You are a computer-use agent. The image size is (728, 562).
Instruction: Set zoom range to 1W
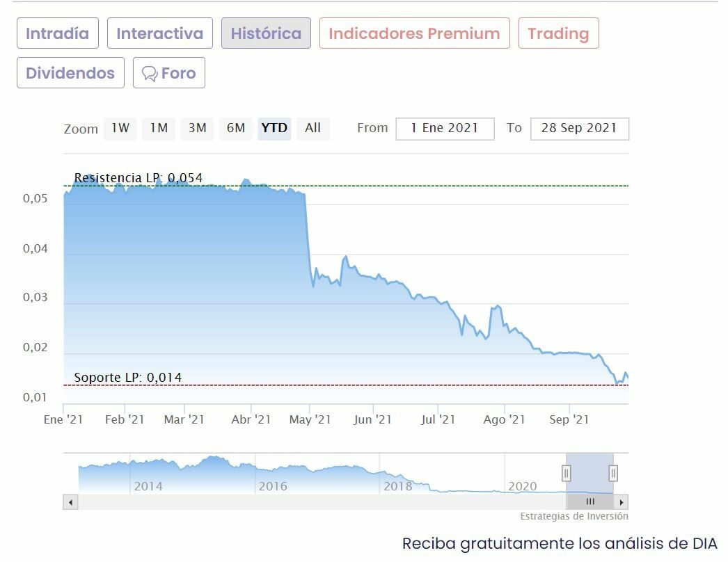pos(120,128)
